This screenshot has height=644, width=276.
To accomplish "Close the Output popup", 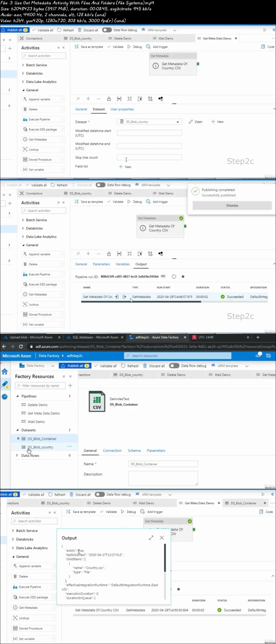I will (x=162, y=538).
